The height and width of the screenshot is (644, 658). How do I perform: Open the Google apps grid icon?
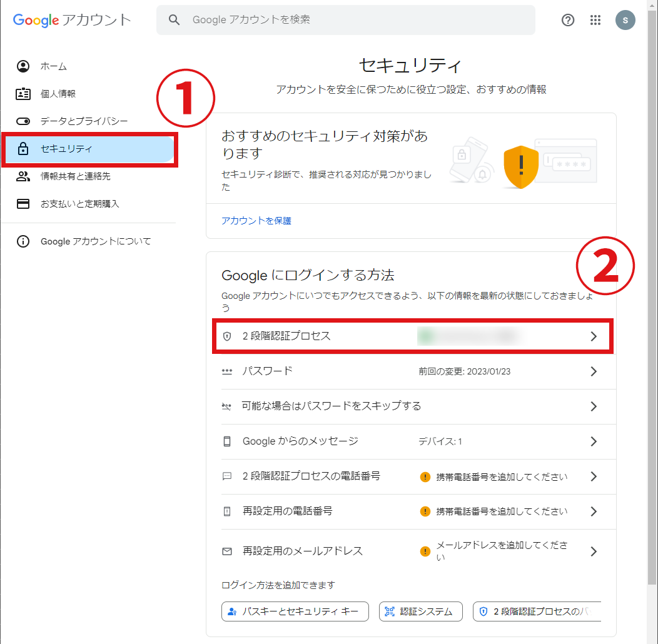coord(595,20)
